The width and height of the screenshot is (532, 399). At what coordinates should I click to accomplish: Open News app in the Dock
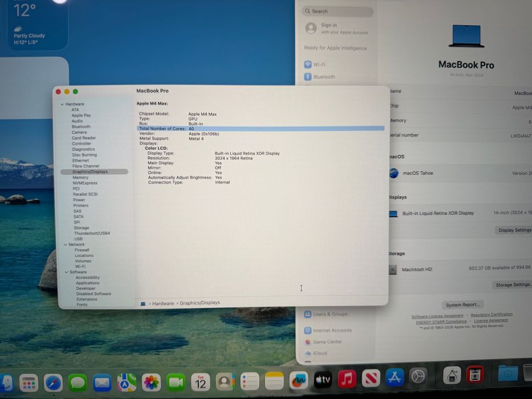point(371,378)
